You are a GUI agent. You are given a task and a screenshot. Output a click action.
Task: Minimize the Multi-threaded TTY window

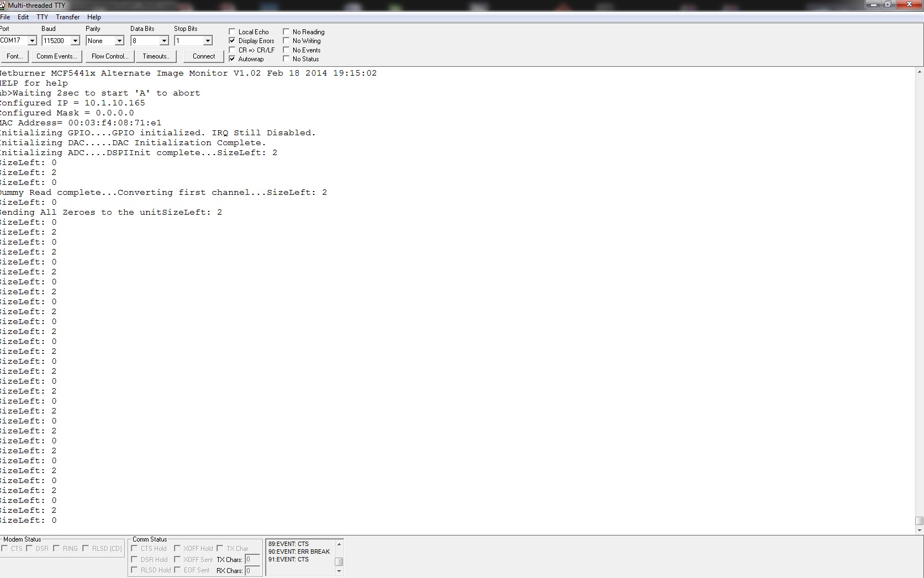(873, 4)
